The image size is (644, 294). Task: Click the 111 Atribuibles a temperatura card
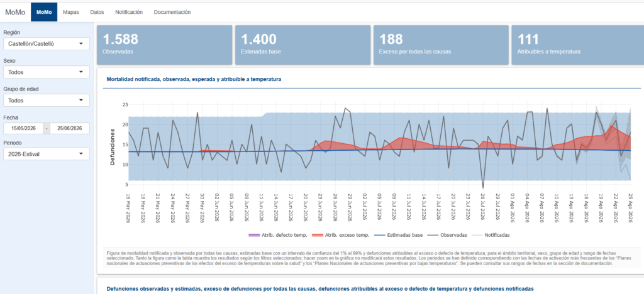click(577, 45)
